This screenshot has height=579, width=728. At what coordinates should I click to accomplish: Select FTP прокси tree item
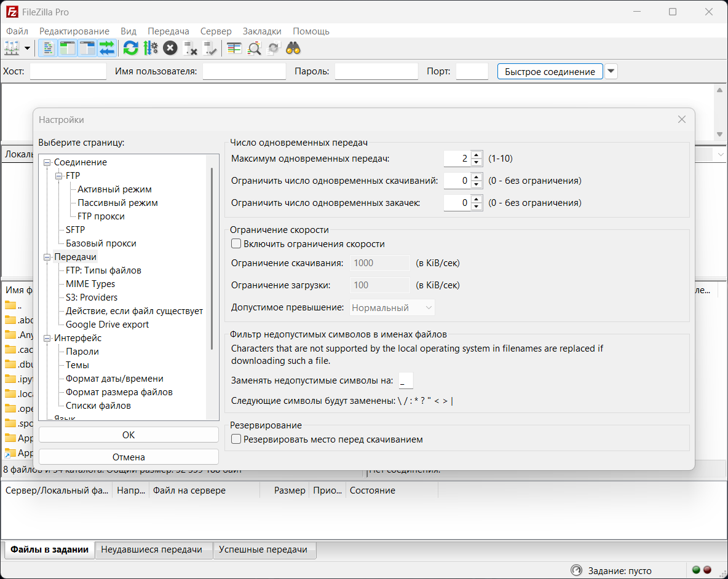[x=101, y=216]
